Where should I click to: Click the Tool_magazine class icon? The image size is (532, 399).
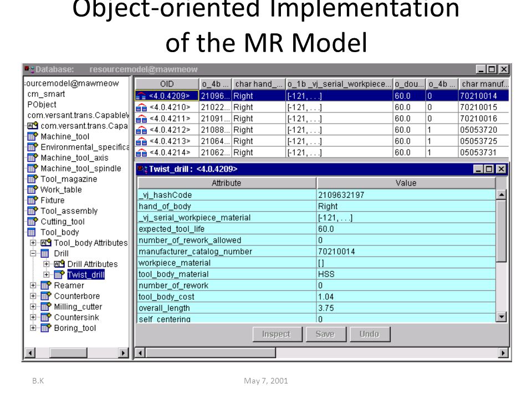[33, 179]
